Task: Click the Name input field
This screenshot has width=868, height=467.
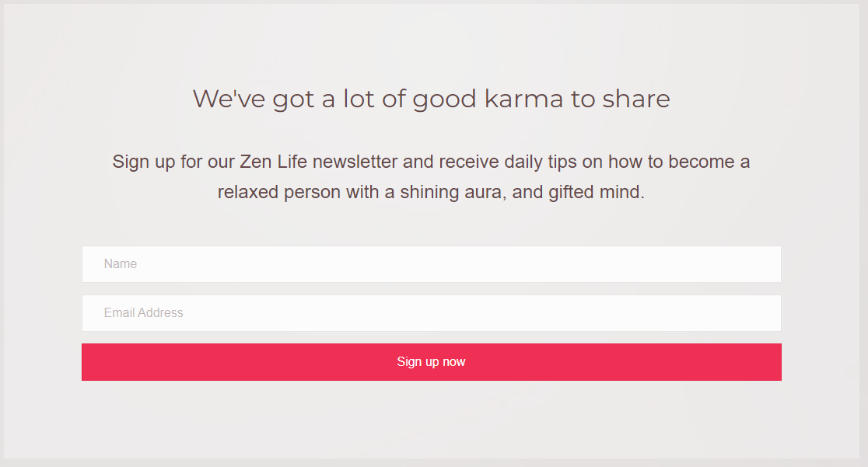Action: [432, 264]
